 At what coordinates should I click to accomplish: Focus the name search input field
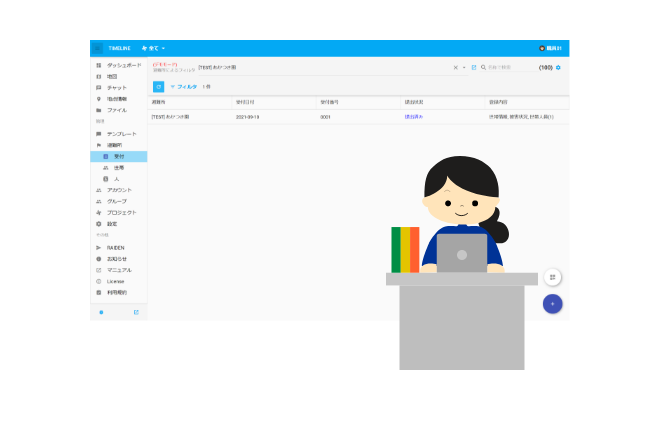click(x=512, y=67)
